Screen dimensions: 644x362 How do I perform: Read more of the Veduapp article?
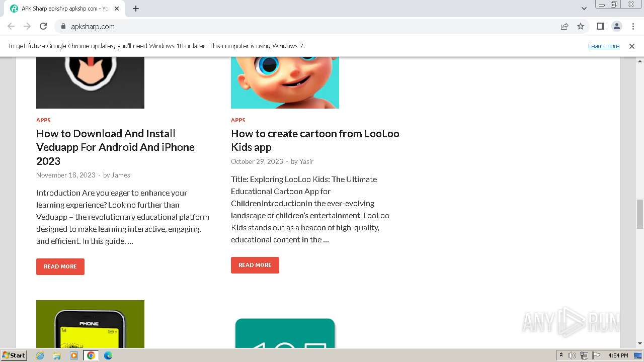pos(60,266)
